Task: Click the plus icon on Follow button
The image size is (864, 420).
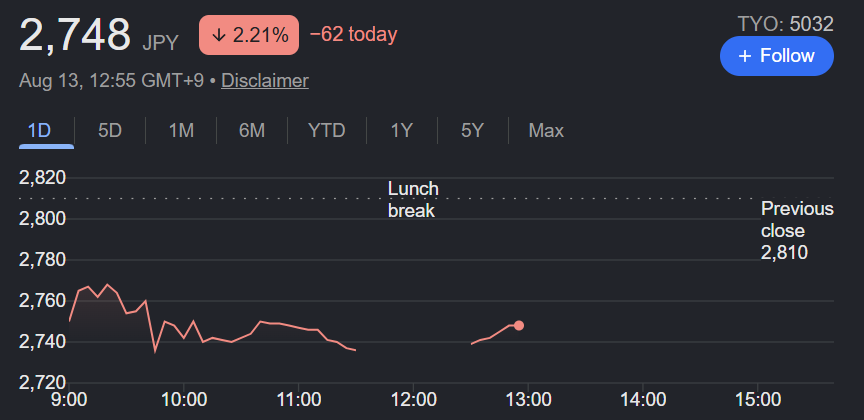Action: 745,56
